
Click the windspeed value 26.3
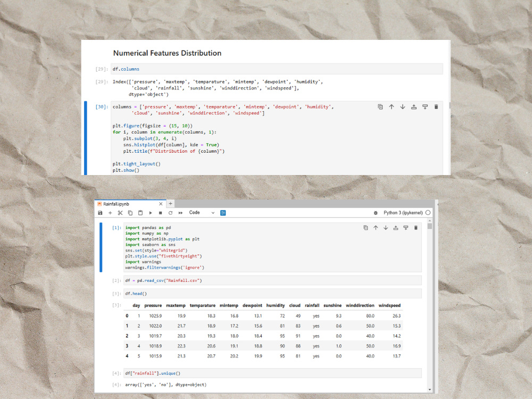(397, 316)
